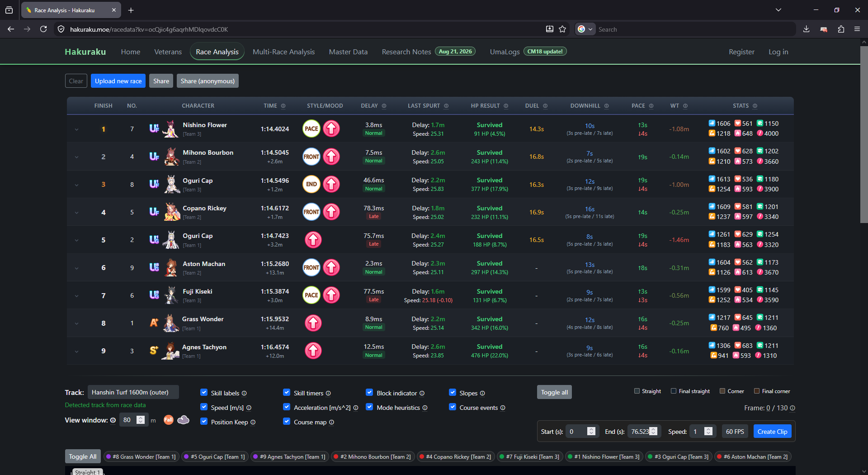Click Oguri Cap Team 3 END badge

click(311, 184)
